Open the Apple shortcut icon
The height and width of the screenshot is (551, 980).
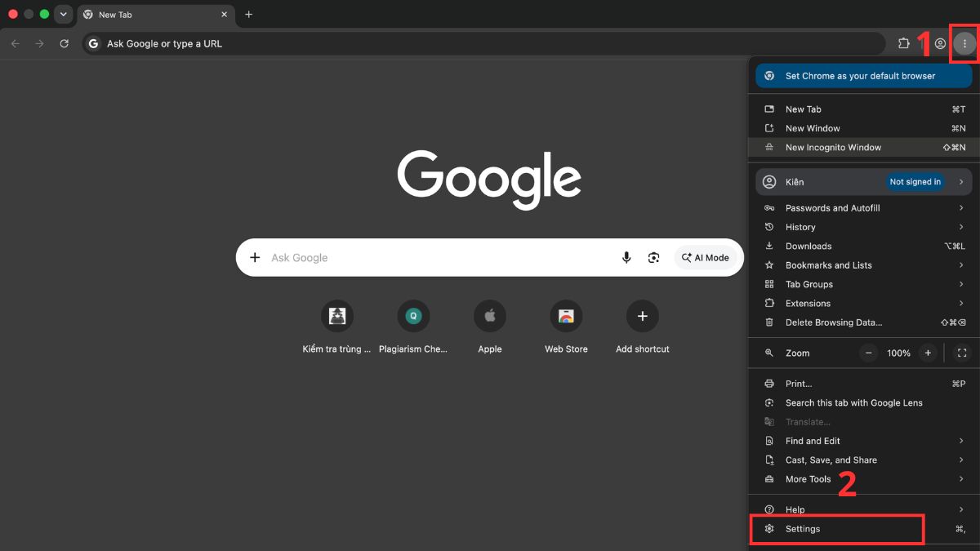(490, 316)
